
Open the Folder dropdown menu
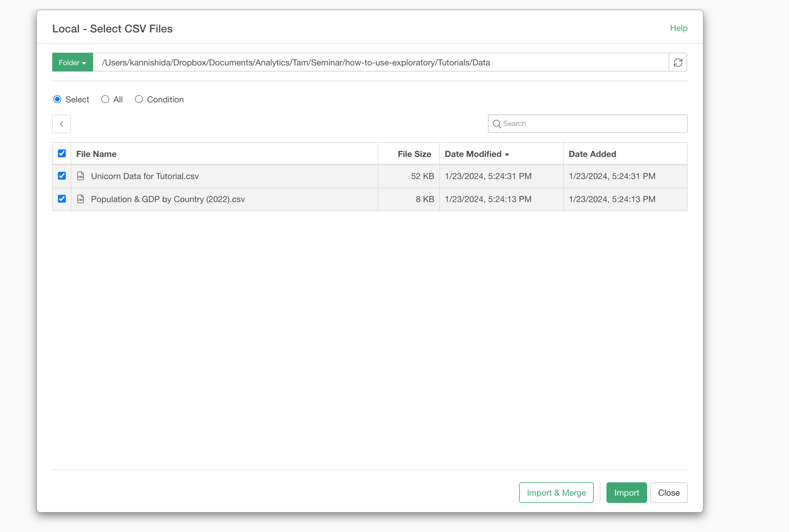[x=72, y=62]
